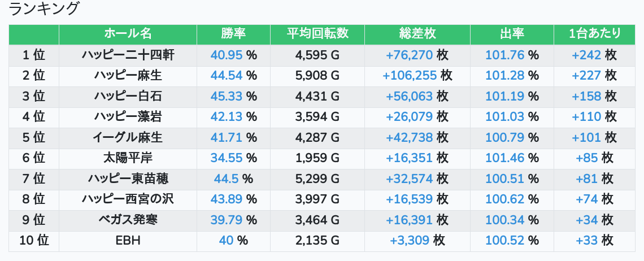Image resolution: width=644 pixels, height=261 pixels.
Task: Click the ランキング section heading
Action: tap(44, 9)
